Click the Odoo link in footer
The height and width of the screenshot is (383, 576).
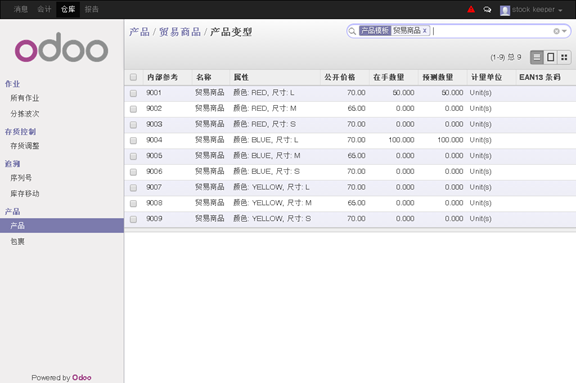pyautogui.click(x=82, y=377)
